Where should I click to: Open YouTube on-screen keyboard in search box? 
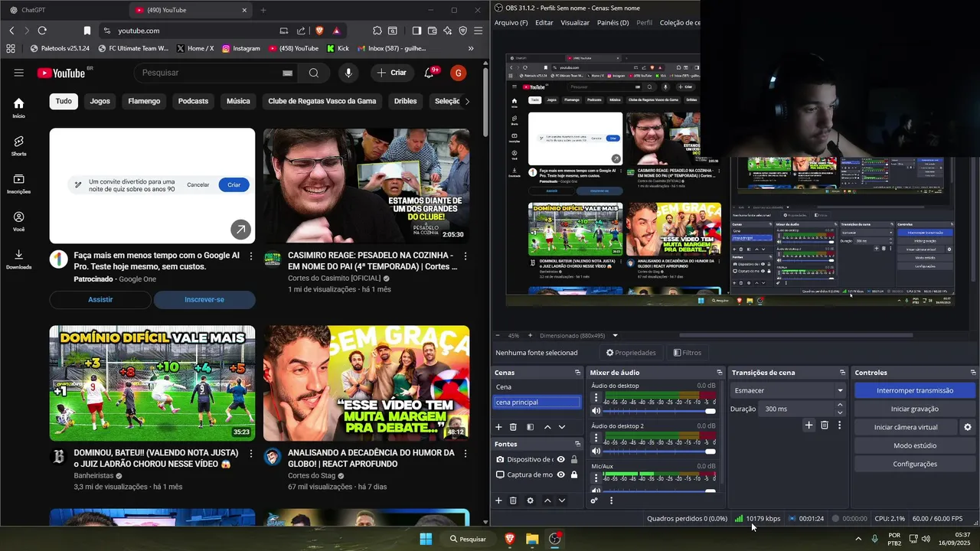287,73
